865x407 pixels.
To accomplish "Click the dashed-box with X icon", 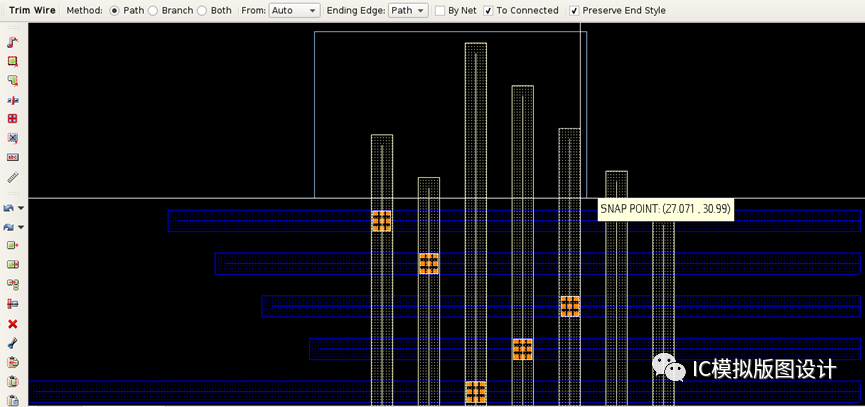I will point(13,138).
